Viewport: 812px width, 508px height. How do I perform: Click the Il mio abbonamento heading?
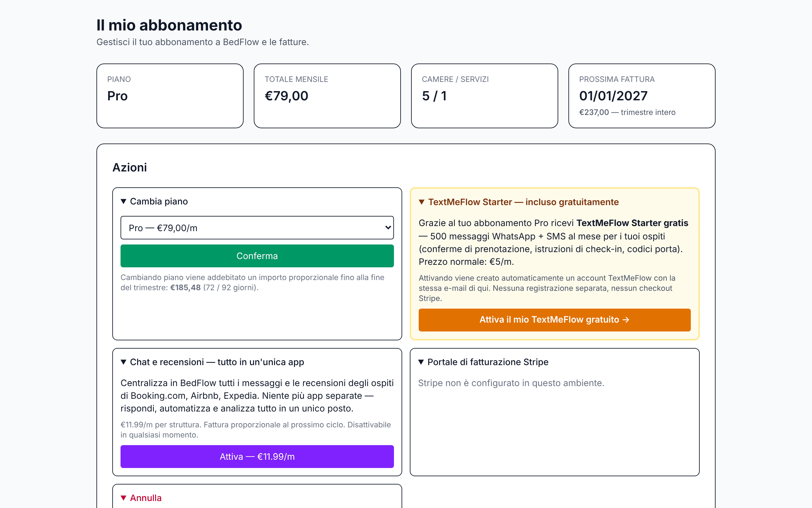pyautogui.click(x=169, y=25)
